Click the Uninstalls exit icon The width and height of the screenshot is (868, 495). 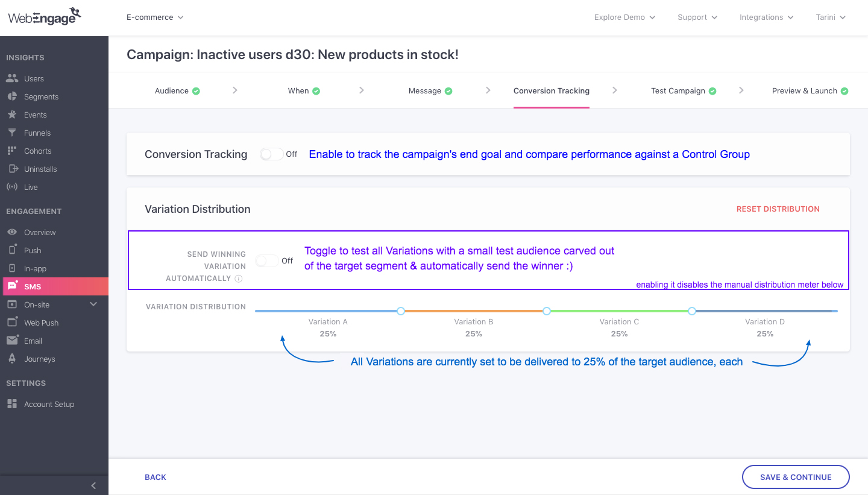[x=12, y=169]
